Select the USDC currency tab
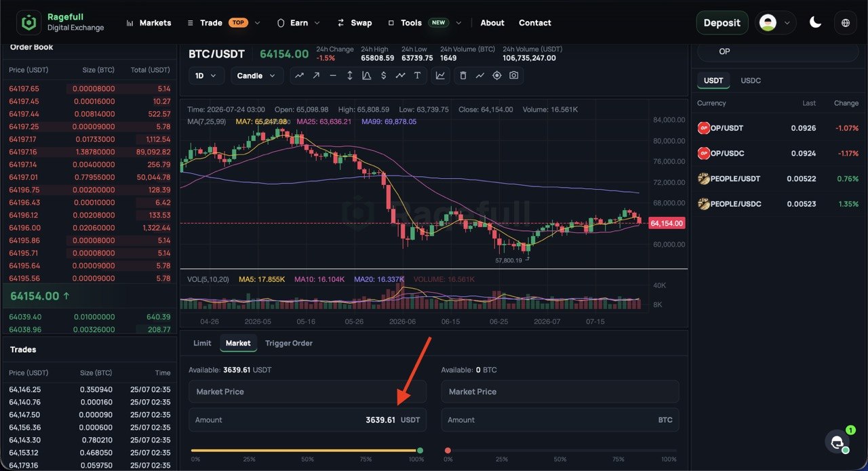The height and width of the screenshot is (471, 868). (x=751, y=81)
